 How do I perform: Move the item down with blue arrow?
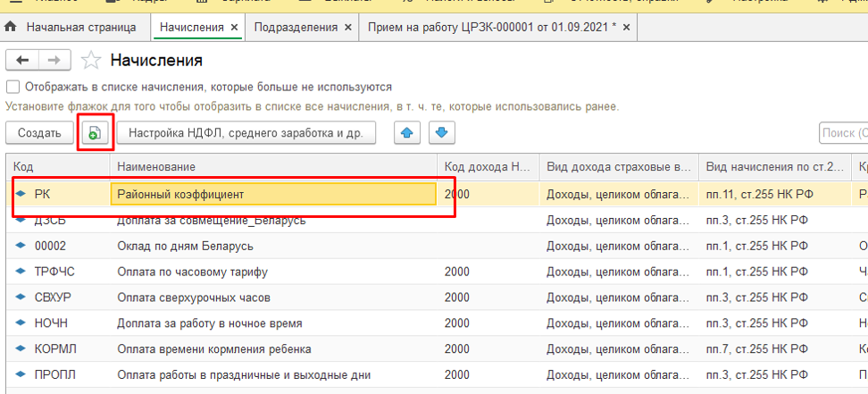pos(441,133)
